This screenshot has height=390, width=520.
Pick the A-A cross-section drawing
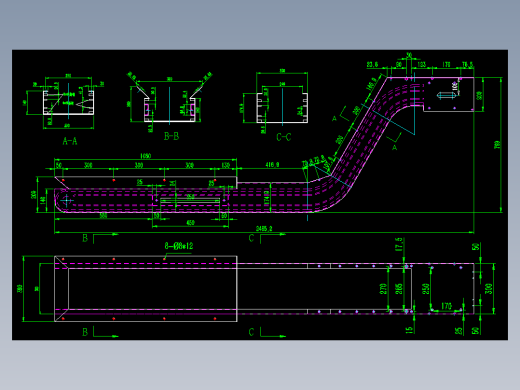65,102
